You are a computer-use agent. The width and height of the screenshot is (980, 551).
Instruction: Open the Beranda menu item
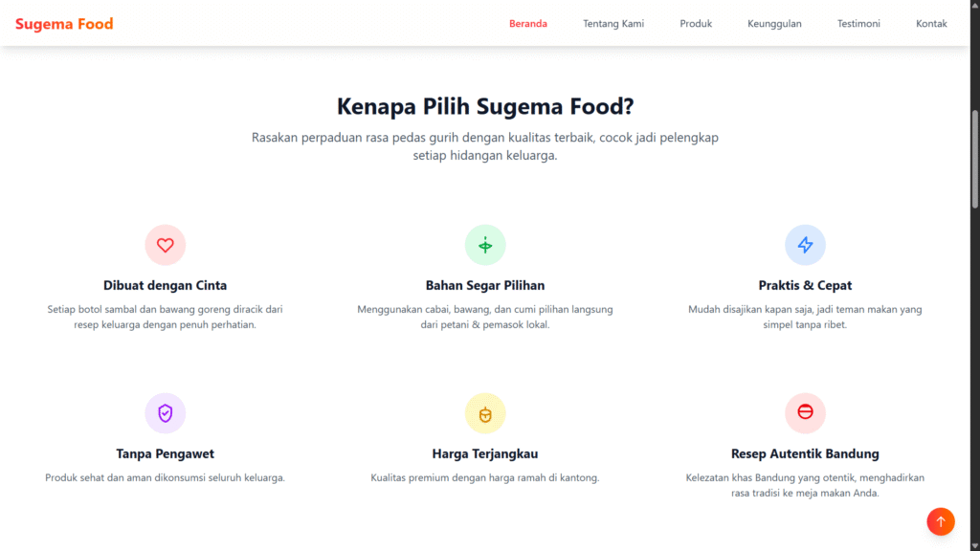[x=528, y=24]
